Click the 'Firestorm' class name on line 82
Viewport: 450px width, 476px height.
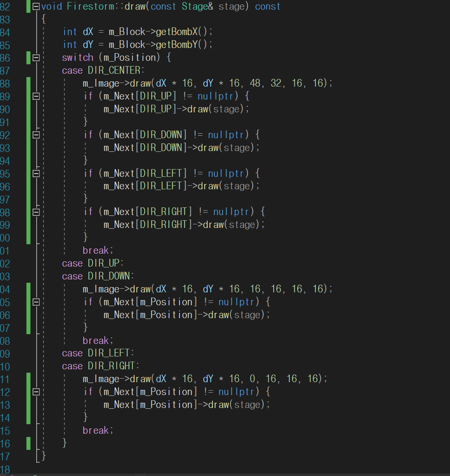pyautogui.click(x=91, y=6)
